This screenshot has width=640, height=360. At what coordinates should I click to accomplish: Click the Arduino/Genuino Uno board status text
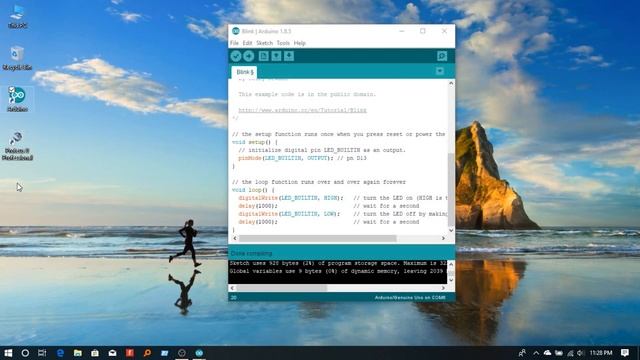[410, 298]
